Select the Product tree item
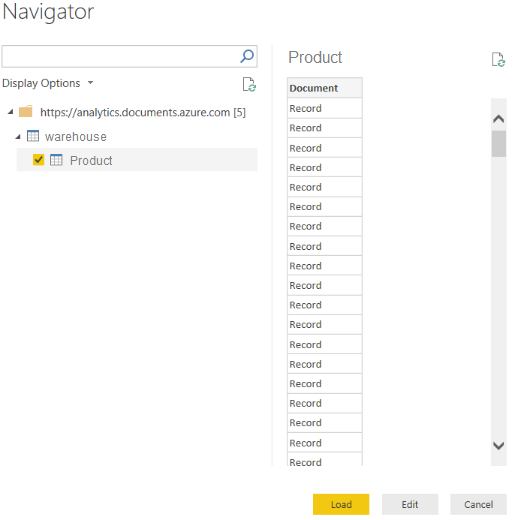This screenshot has height=520, width=513. tap(137, 160)
